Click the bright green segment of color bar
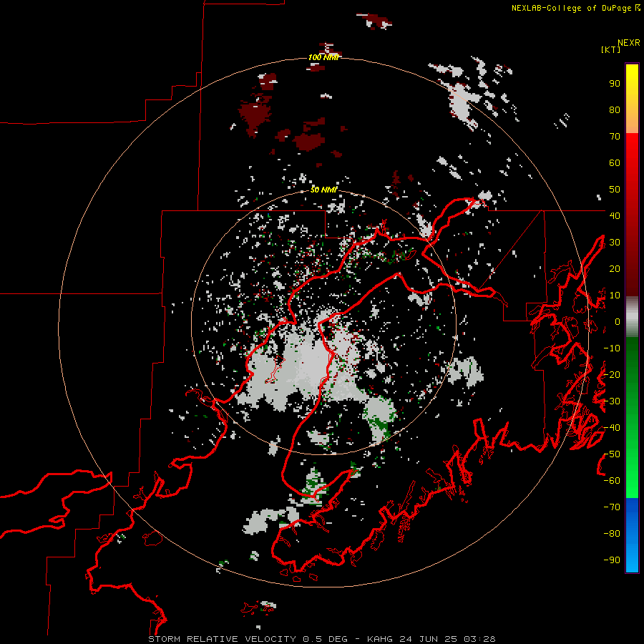Screen dimensions: 644x644 pyautogui.click(x=632, y=417)
